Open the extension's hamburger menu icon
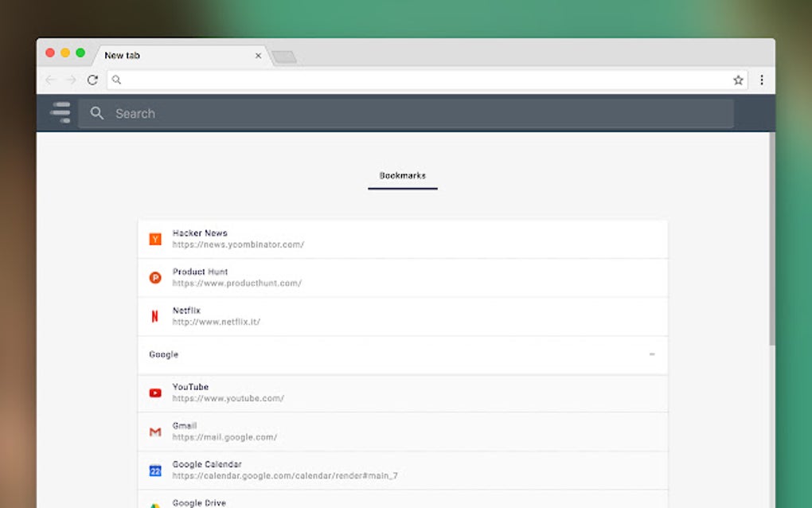The width and height of the screenshot is (812, 508). [x=60, y=112]
